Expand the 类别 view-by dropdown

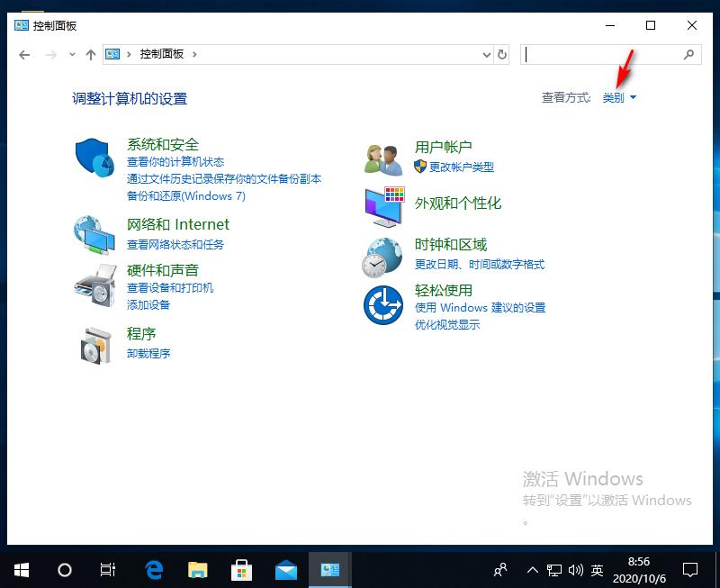[x=619, y=97]
